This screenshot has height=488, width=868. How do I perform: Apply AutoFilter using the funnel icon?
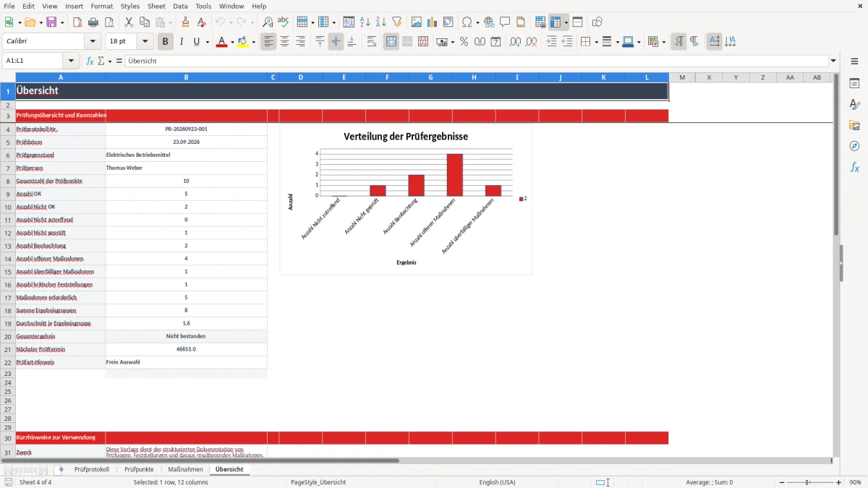click(396, 22)
